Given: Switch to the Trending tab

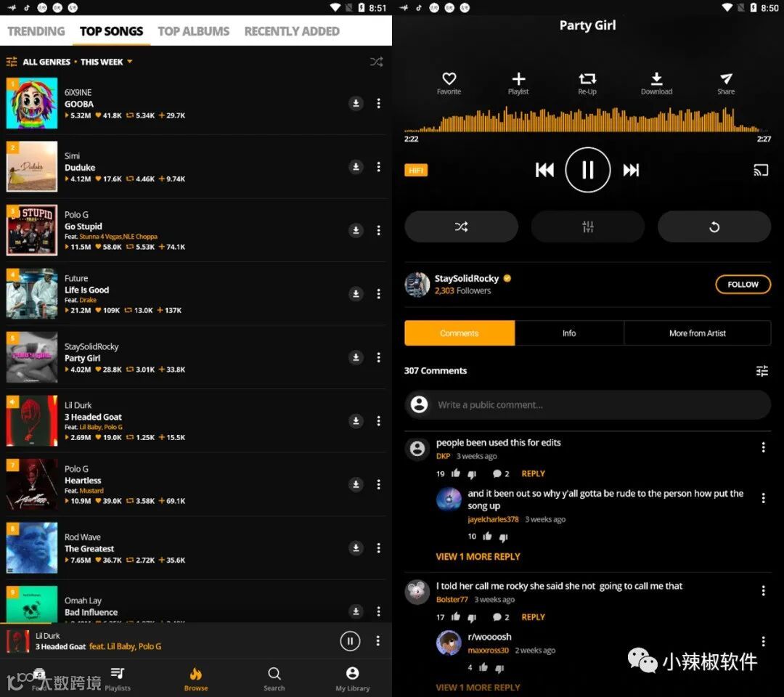Looking at the screenshot, I should [36, 31].
